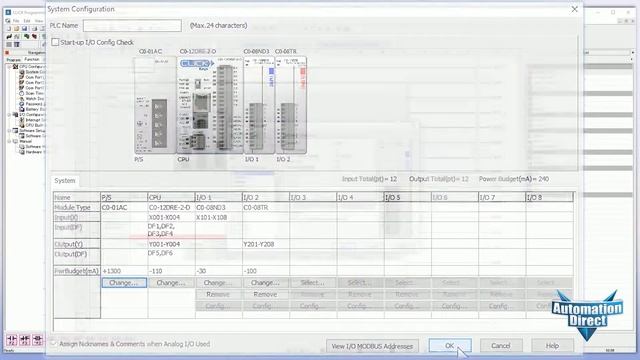The image size is (640, 360).
Task: Collapse the Software Setup tree node
Action: (9, 131)
